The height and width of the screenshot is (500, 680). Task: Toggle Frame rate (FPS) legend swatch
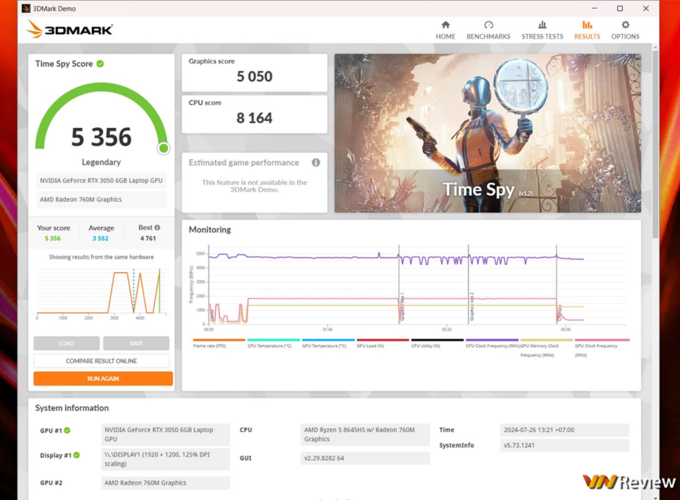(219, 340)
